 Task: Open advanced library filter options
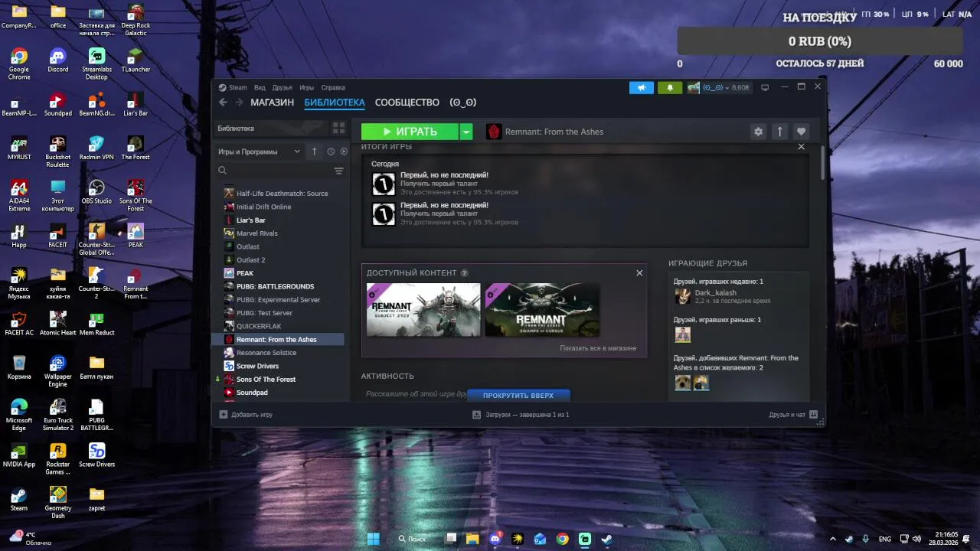[338, 171]
